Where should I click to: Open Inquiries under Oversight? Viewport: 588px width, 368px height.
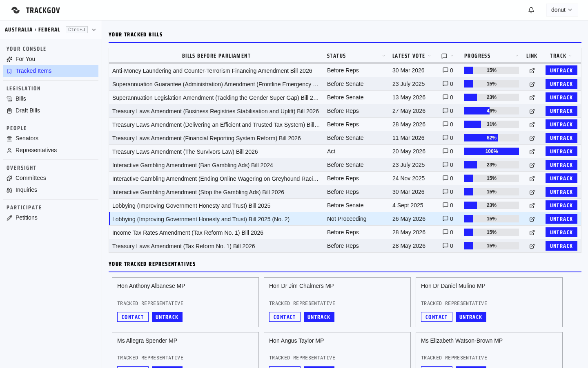(x=51, y=190)
